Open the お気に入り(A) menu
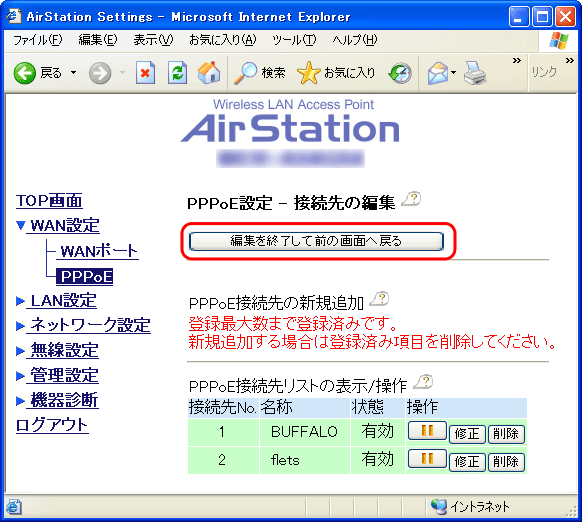This screenshot has width=582, height=522. (x=222, y=40)
